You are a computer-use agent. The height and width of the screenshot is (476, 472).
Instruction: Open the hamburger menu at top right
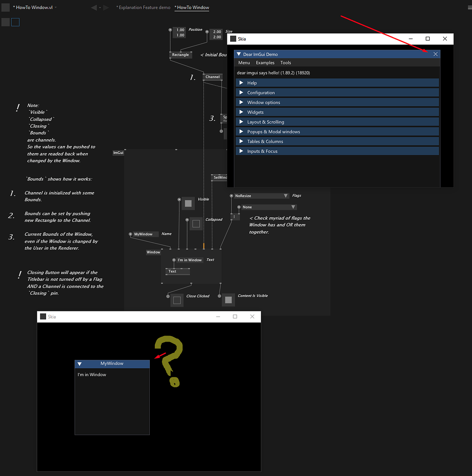pyautogui.click(x=469, y=7)
